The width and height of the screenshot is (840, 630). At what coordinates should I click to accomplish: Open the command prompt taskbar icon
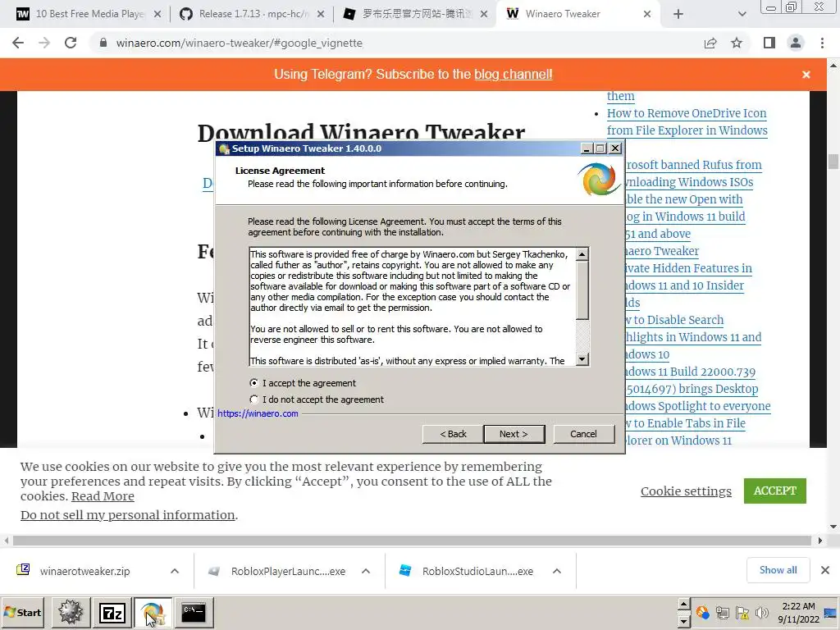click(x=194, y=612)
